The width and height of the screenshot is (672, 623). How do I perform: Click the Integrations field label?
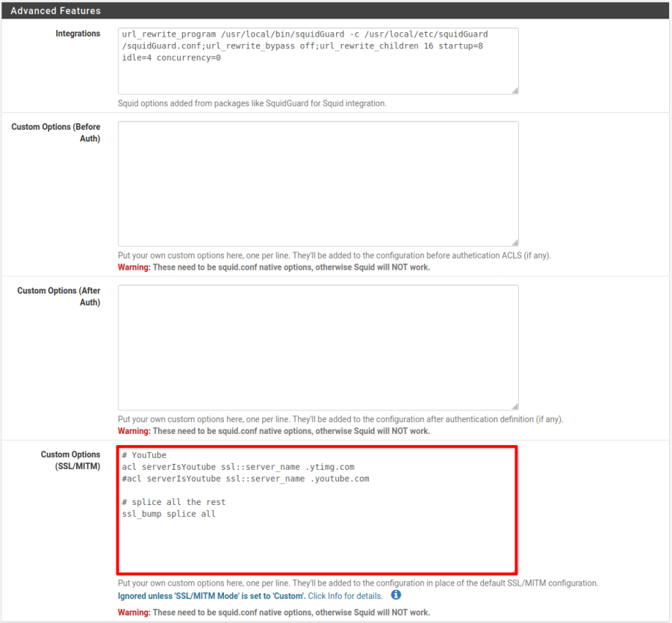coord(78,34)
